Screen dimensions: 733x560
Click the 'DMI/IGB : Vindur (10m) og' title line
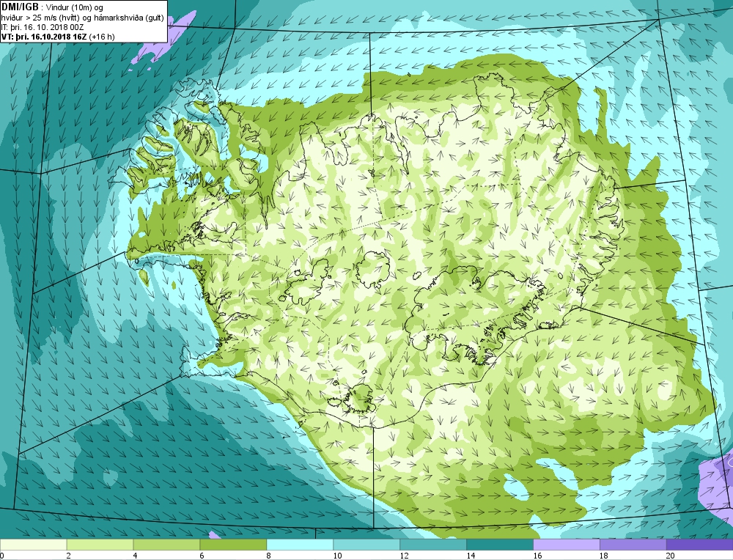52,7
